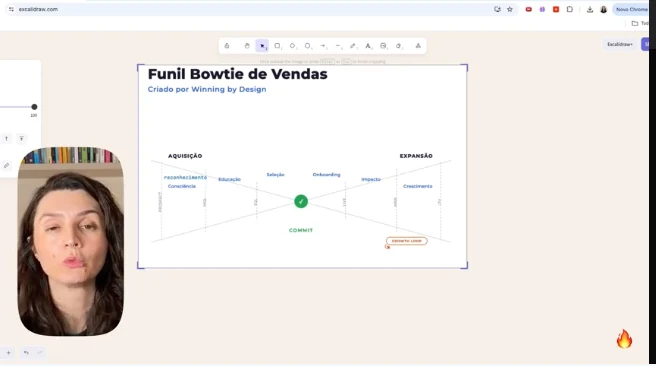The height and width of the screenshot is (366, 656).
Task: Click the COMMIT label in the diagram
Action: [x=301, y=230]
